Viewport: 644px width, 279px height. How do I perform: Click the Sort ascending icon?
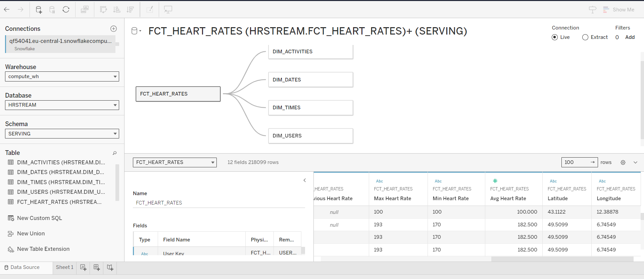(117, 9)
